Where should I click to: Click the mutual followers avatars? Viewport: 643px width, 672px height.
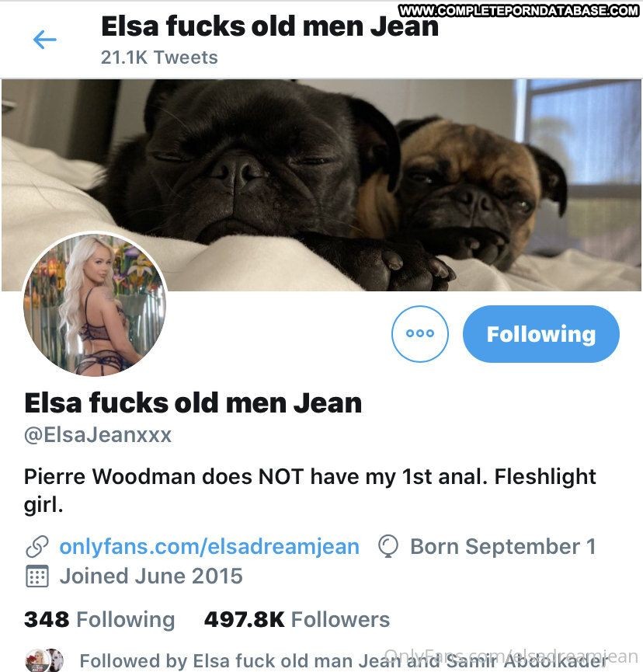pyautogui.click(x=44, y=660)
